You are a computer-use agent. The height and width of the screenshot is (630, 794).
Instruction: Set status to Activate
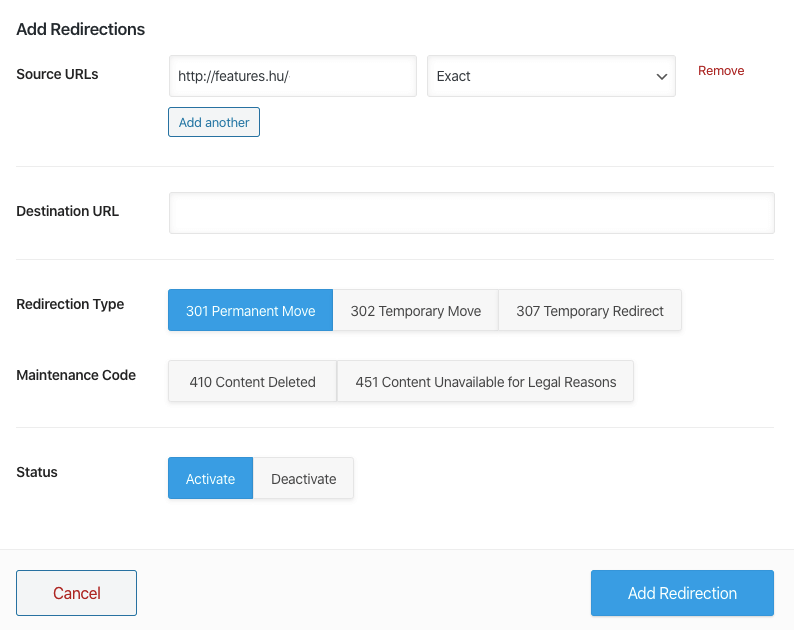210,478
